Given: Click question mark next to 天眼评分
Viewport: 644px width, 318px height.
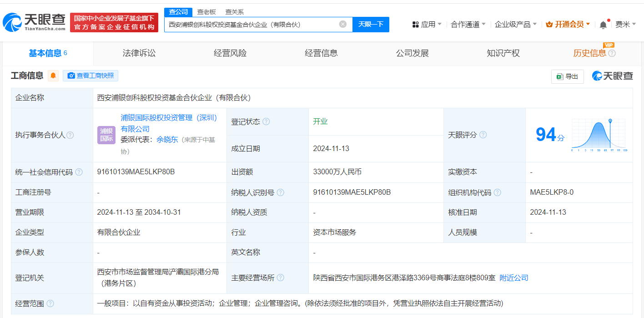Looking at the screenshot, I should coord(483,135).
